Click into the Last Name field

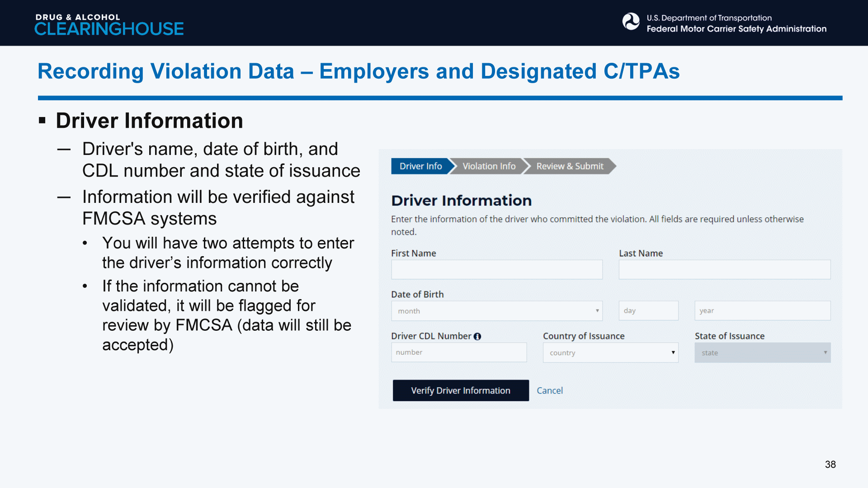tap(724, 270)
